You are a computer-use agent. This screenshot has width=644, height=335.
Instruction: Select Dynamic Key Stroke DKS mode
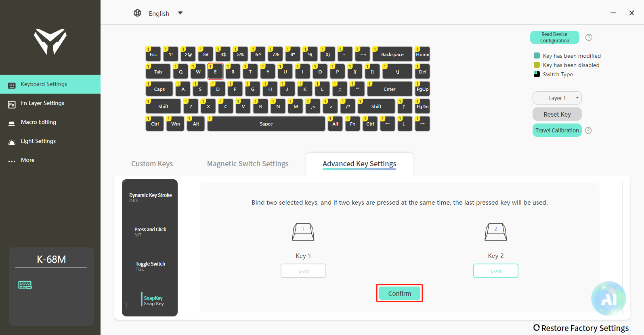[150, 197]
